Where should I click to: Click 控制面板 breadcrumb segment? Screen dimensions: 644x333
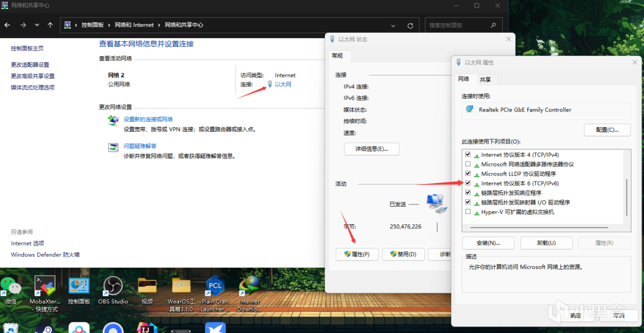point(93,25)
